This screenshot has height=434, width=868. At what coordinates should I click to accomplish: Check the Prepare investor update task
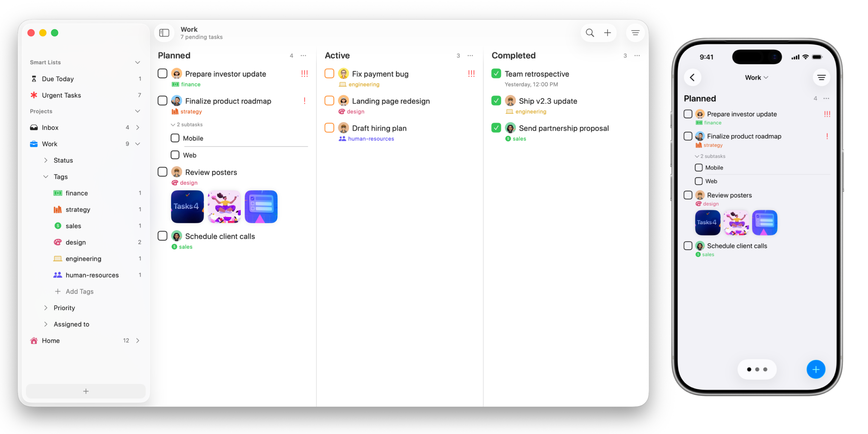tap(163, 74)
